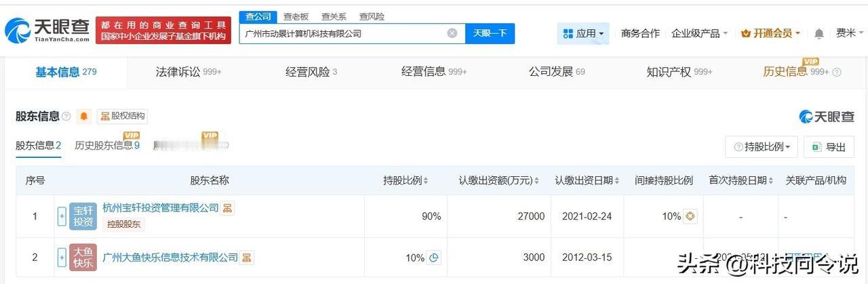Image resolution: width=868 pixels, height=284 pixels.
Task: Expand row 1 with the plus button
Action: click(x=62, y=217)
